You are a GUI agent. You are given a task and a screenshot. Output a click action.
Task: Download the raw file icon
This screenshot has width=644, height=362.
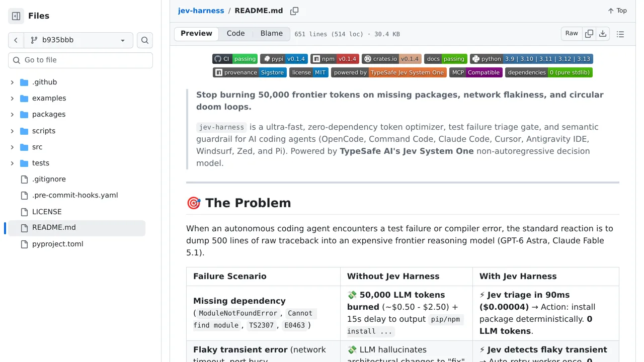tap(603, 34)
